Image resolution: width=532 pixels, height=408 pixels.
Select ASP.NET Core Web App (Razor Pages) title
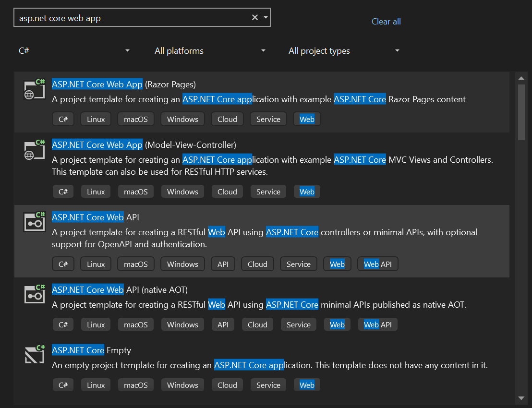124,84
